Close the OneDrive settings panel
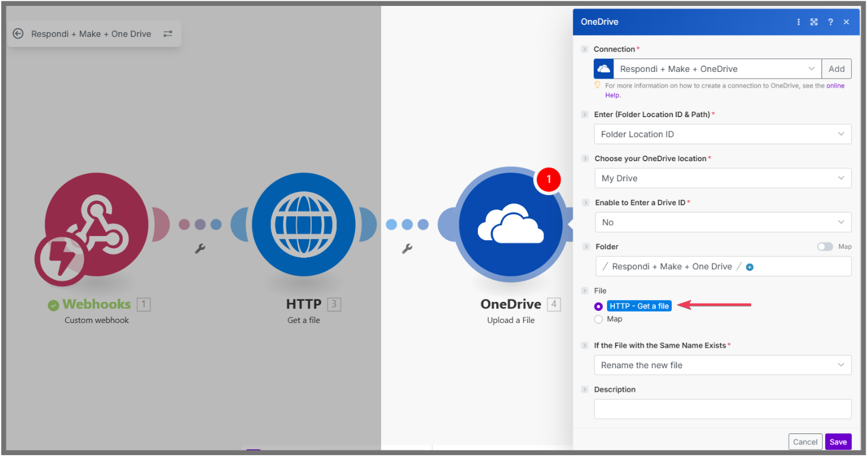Screen dimensions: 868x457 [x=846, y=22]
